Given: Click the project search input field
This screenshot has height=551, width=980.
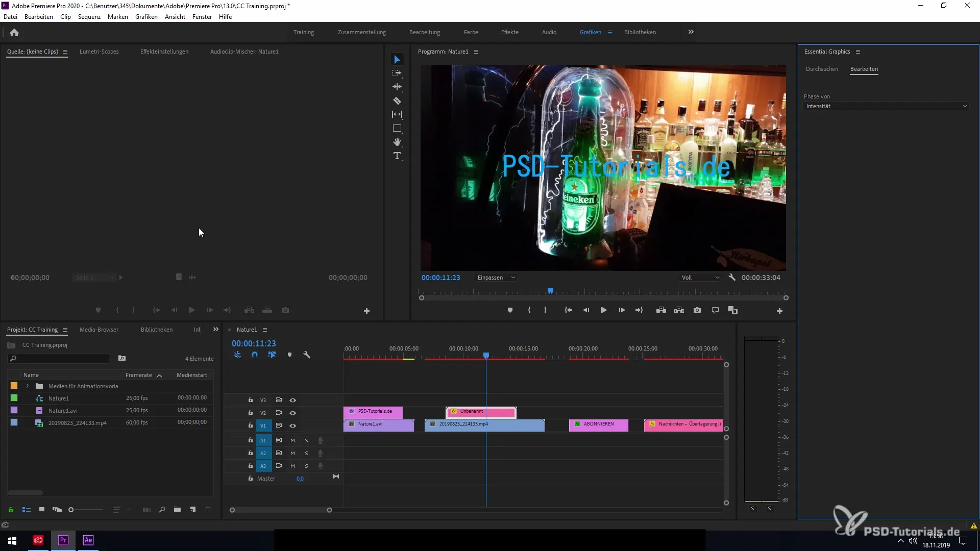Looking at the screenshot, I should (59, 359).
